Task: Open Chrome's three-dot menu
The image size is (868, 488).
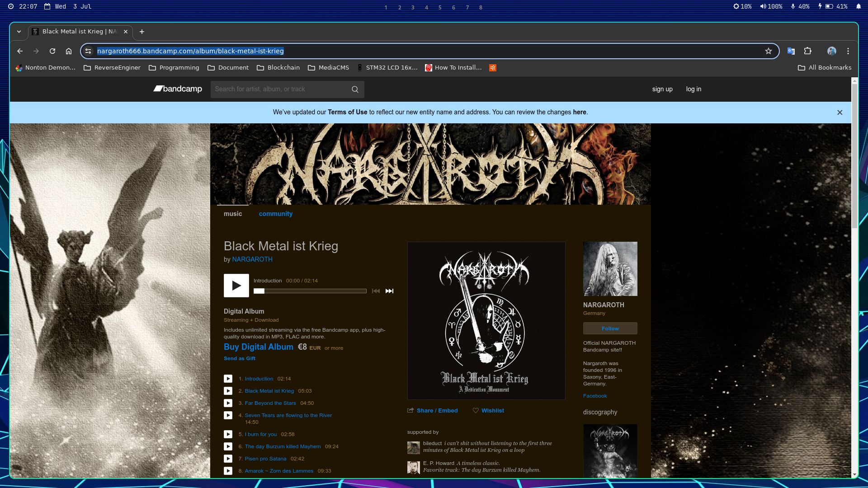Action: 848,51
